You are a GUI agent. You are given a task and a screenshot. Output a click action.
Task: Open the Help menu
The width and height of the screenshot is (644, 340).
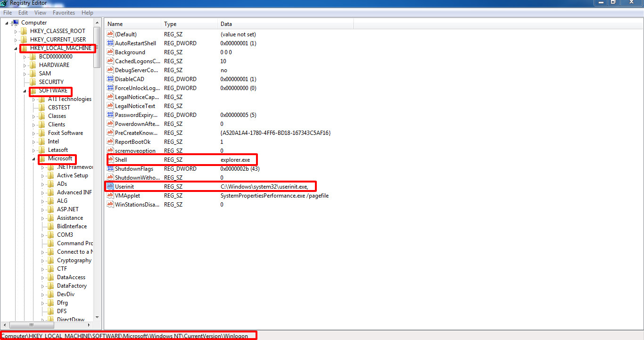coord(87,13)
